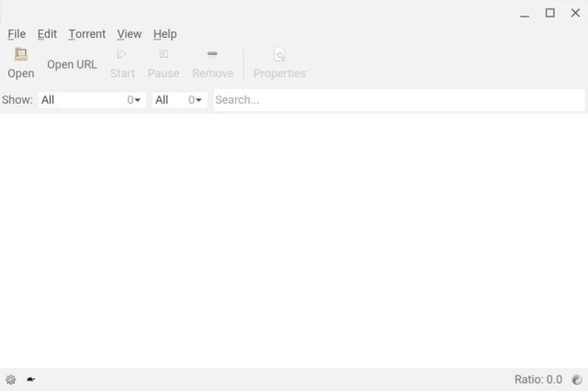The width and height of the screenshot is (588, 391).
Task: Click the Remove torrent icon
Action: 212,54
